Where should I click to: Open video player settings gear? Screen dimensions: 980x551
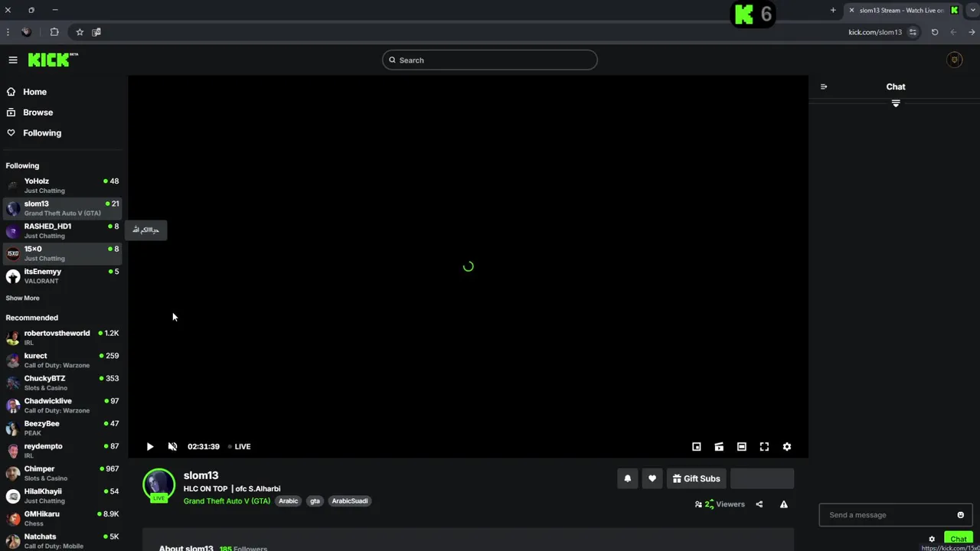click(787, 446)
